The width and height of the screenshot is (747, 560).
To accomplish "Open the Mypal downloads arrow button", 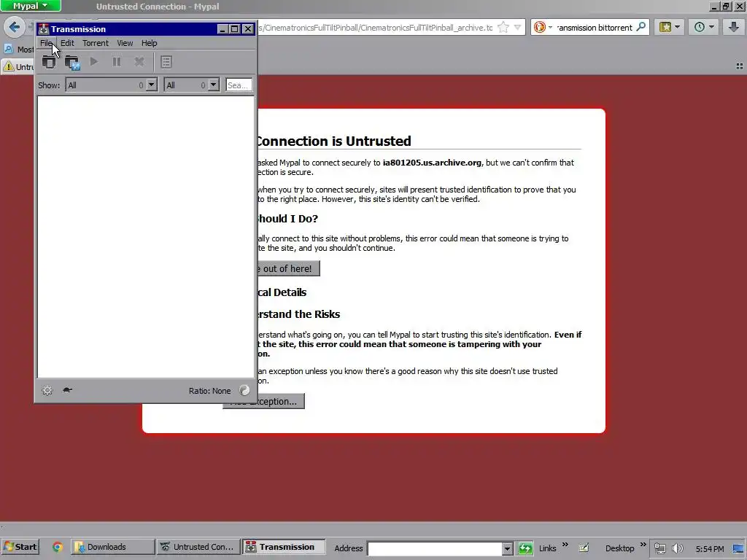I will coord(734,27).
